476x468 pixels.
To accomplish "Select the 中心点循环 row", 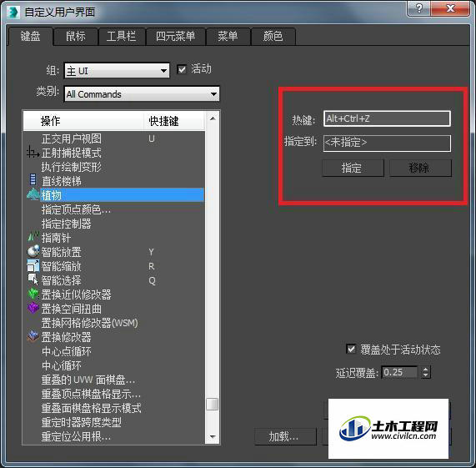I will pos(113,351).
